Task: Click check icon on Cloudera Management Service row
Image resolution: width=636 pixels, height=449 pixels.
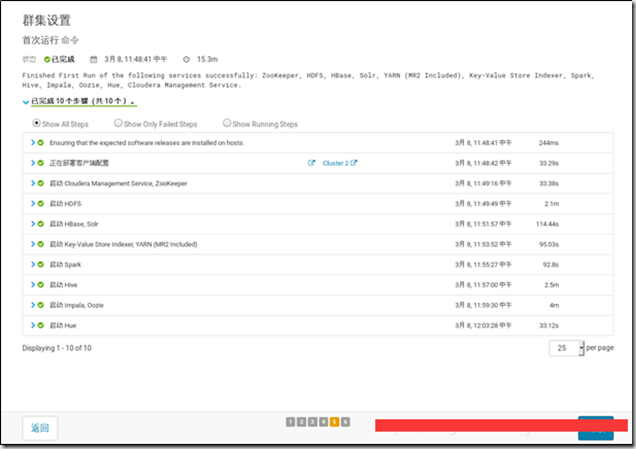Action: tap(41, 183)
